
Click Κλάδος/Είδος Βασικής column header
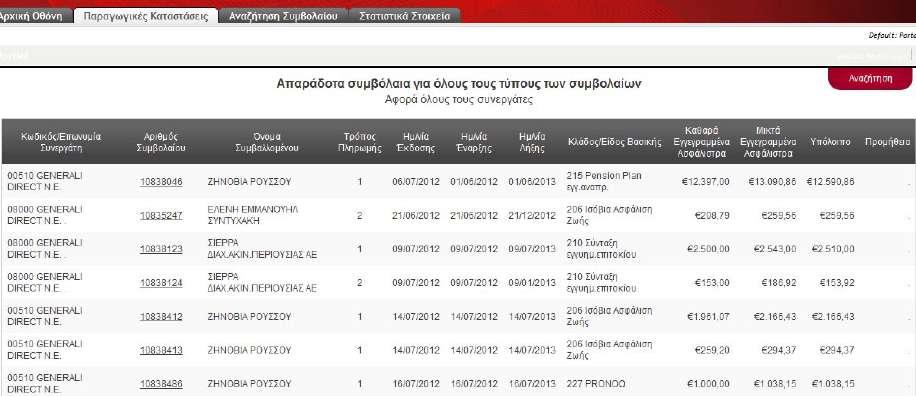[x=615, y=142]
